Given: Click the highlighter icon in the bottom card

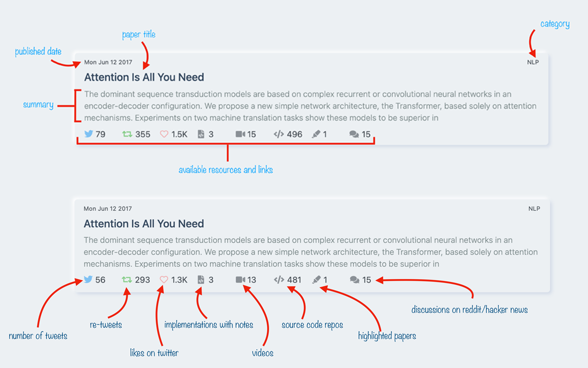Looking at the screenshot, I should click(x=316, y=279).
